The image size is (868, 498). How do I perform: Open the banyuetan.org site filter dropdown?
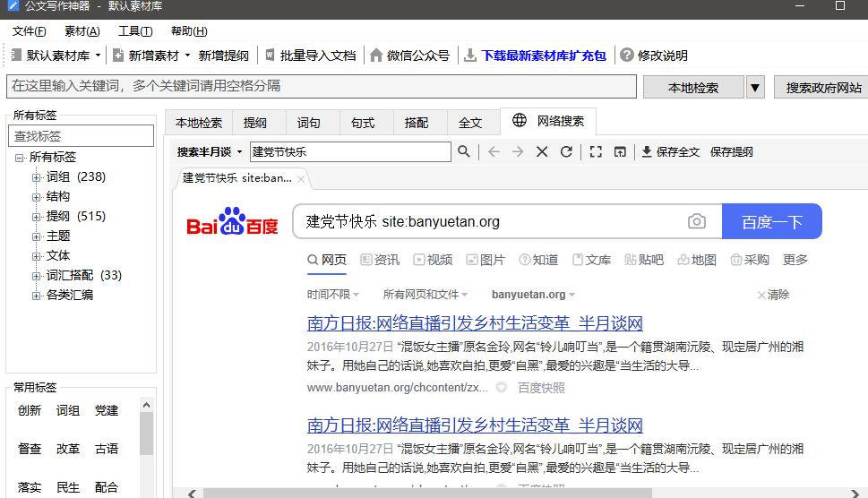tap(533, 295)
